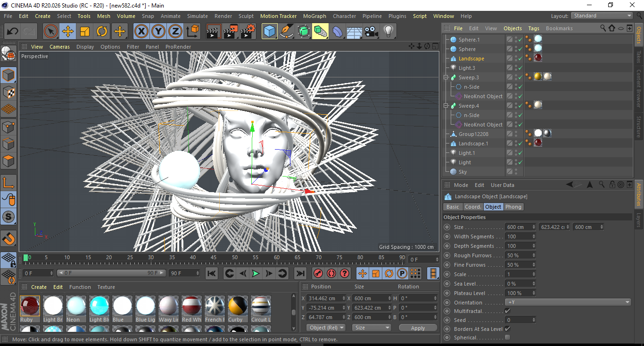
Task: Open the Layout dropdown
Action: coord(602,16)
